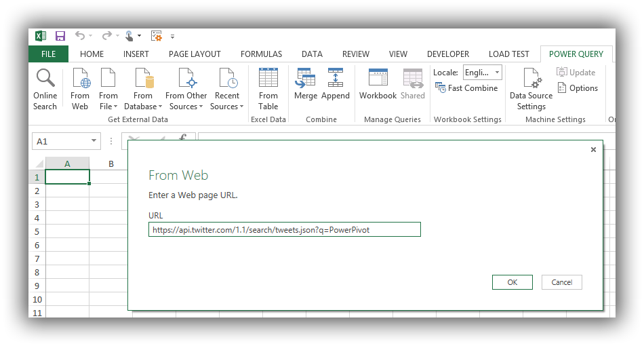Click Cancel in From Web dialog
The width and height of the screenshot is (644, 346).
click(x=561, y=282)
